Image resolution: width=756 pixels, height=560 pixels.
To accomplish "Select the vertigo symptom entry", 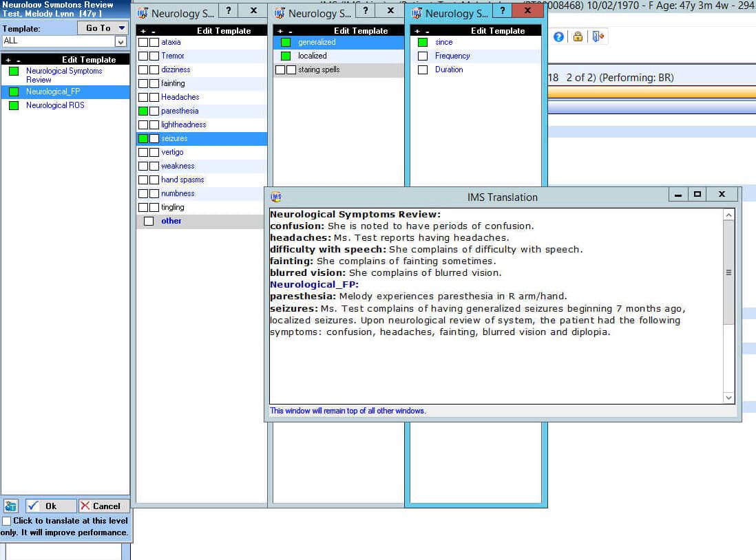I will pyautogui.click(x=172, y=152).
